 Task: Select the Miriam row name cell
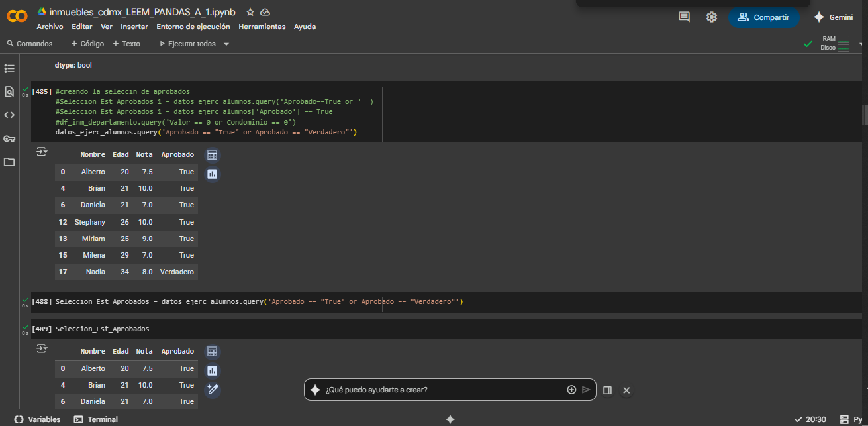(x=93, y=239)
